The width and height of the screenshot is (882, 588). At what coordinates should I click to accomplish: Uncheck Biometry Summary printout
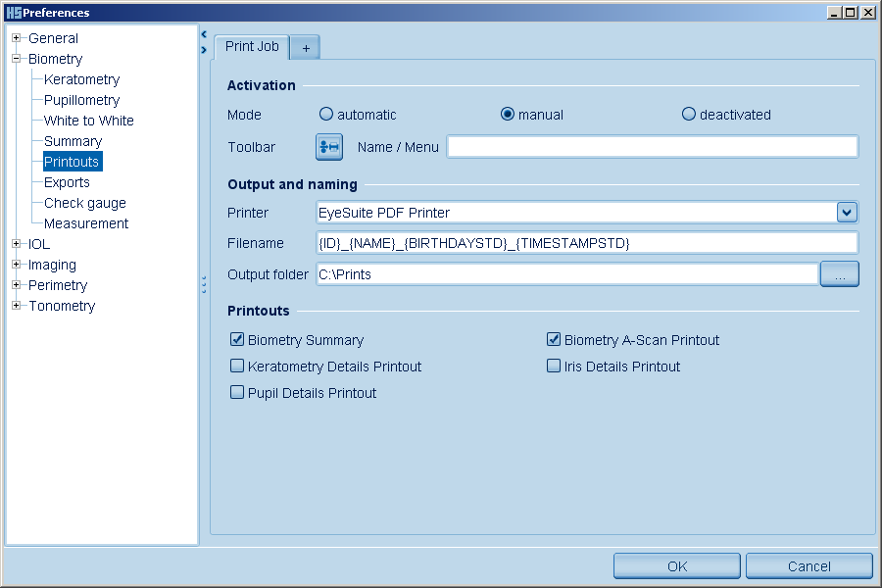[x=237, y=340]
